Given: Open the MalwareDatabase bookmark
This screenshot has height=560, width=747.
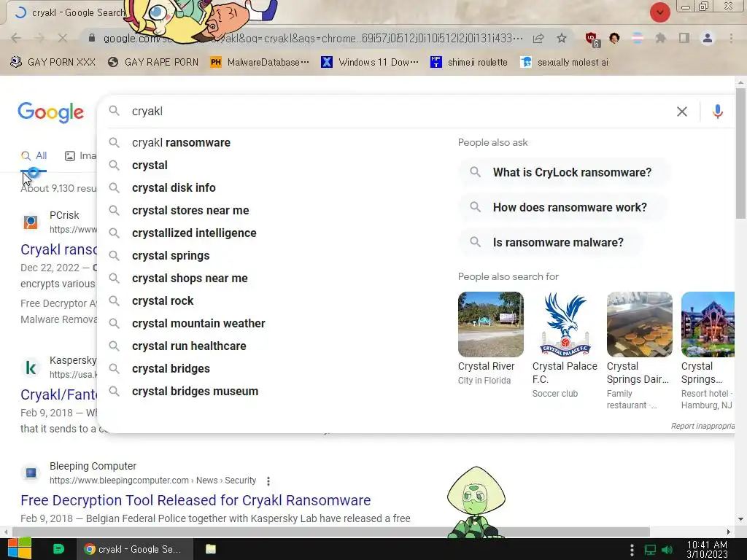Looking at the screenshot, I should [x=260, y=62].
